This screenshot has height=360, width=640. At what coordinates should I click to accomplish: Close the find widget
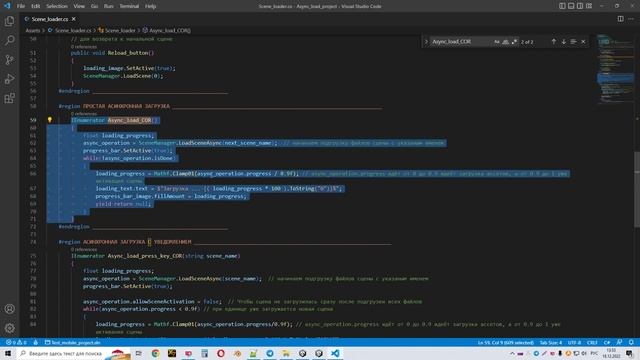tap(583, 42)
